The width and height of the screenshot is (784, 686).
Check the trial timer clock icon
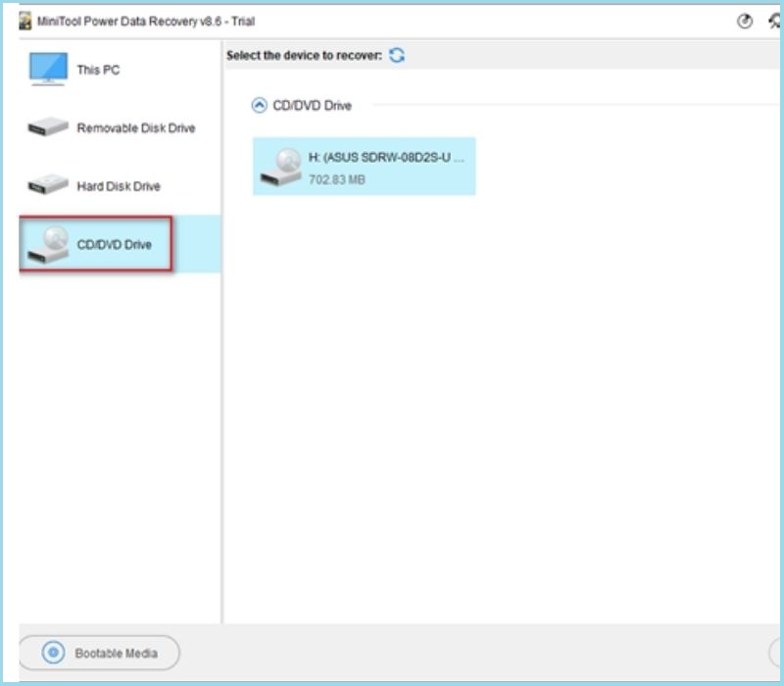pos(743,21)
